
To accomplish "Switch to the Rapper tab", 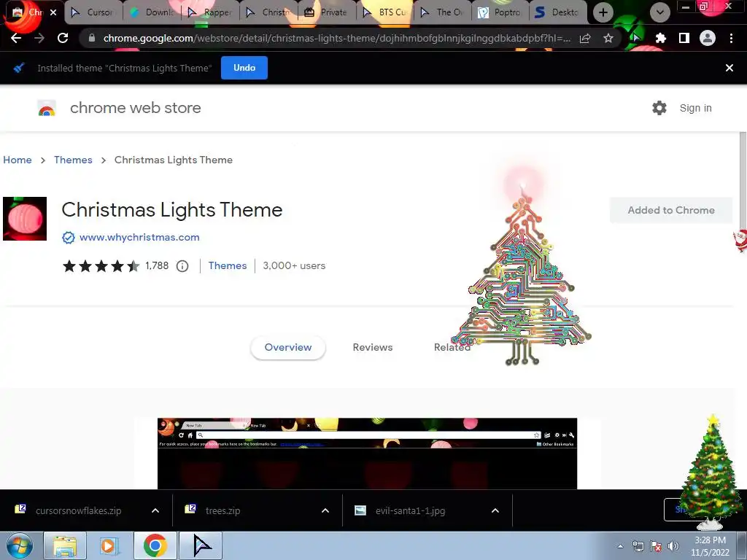I will 211,12.
